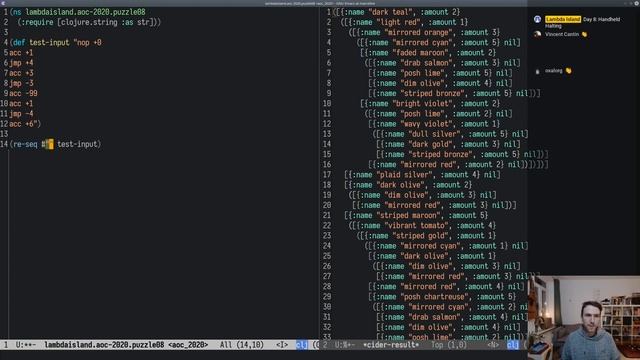Click the "bright violet" result entry
This screenshot has width=640, height=360.
[x=430, y=104]
